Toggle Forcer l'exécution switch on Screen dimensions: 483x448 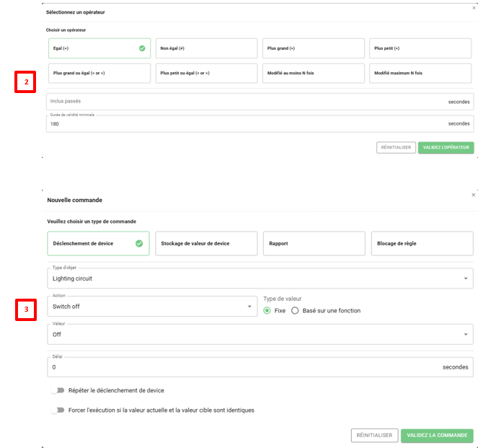(x=58, y=410)
